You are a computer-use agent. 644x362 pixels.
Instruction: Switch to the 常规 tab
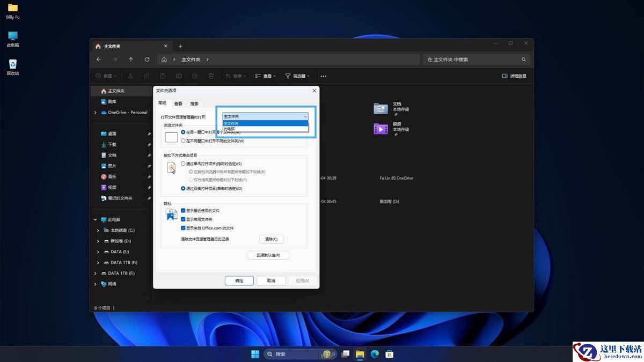(162, 103)
